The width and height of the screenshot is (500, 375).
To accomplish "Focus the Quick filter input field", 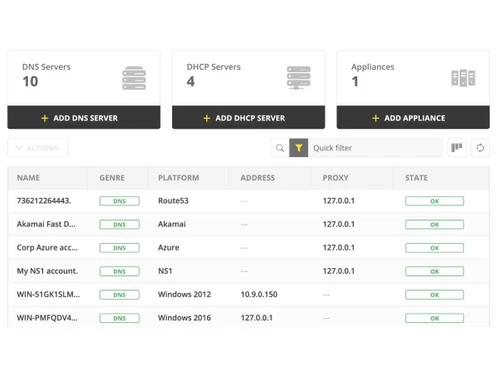I will [375, 148].
